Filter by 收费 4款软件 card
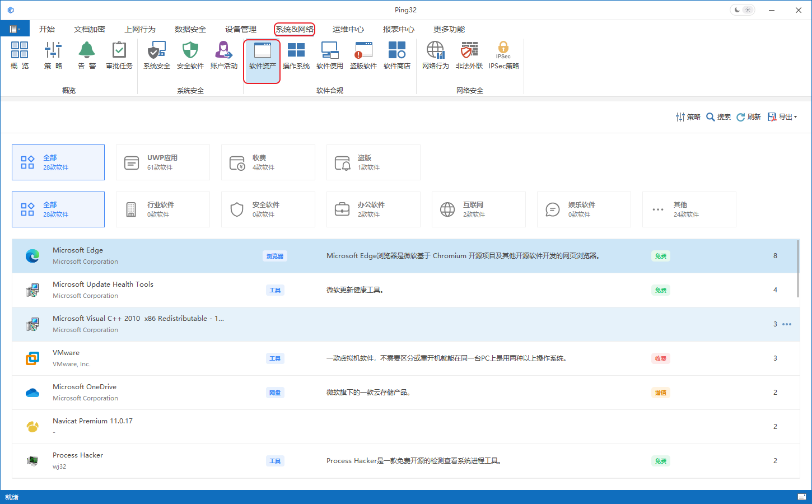The height and width of the screenshot is (504, 812). pyautogui.click(x=268, y=162)
